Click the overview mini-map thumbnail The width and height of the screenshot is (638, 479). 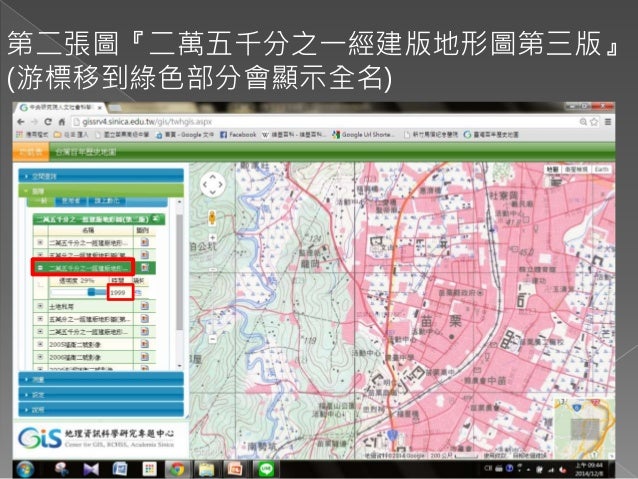click(585, 428)
